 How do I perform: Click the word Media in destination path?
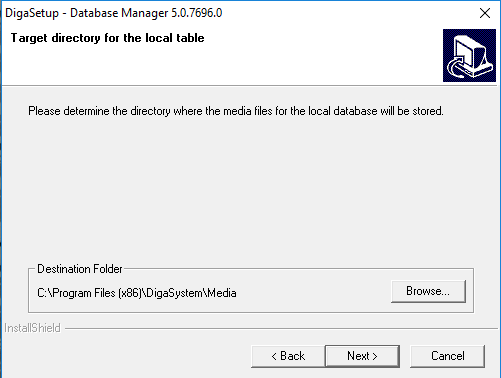[x=222, y=293]
